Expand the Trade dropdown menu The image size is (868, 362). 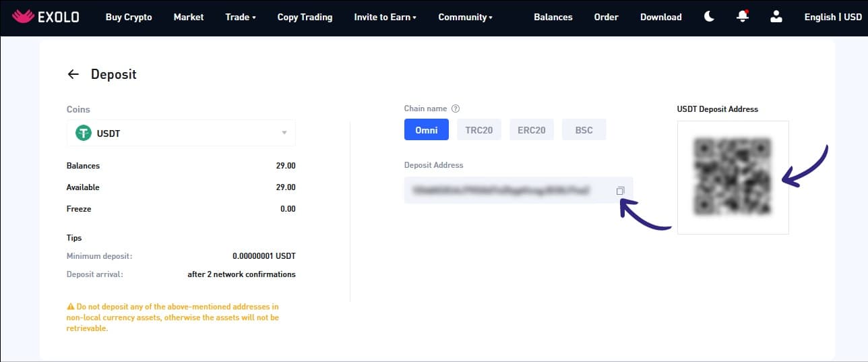tap(241, 17)
